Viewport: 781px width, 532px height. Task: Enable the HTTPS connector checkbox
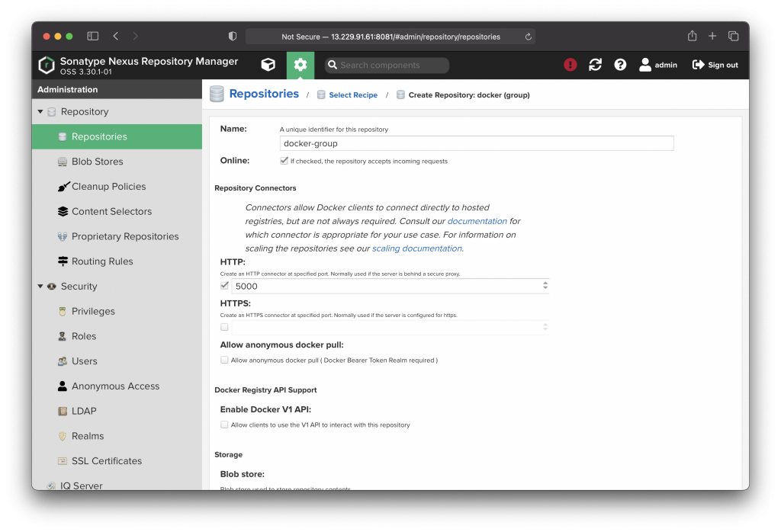223,326
